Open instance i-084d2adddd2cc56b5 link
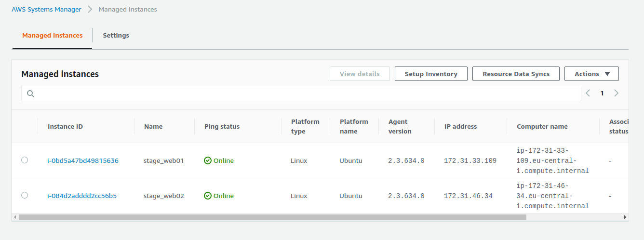The image size is (644, 240). [82, 196]
